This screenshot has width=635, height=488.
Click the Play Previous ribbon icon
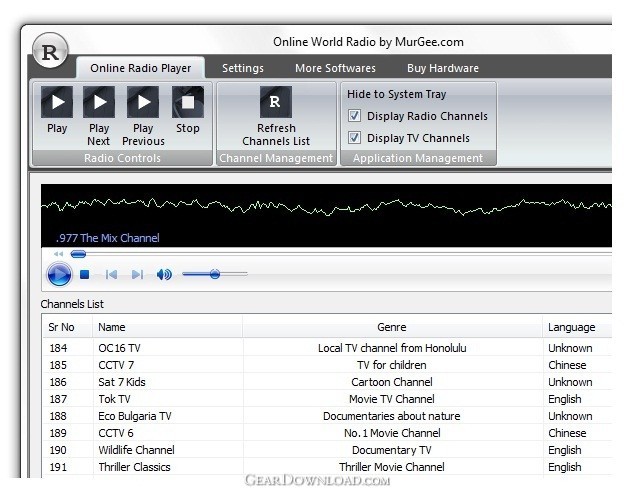click(x=143, y=102)
